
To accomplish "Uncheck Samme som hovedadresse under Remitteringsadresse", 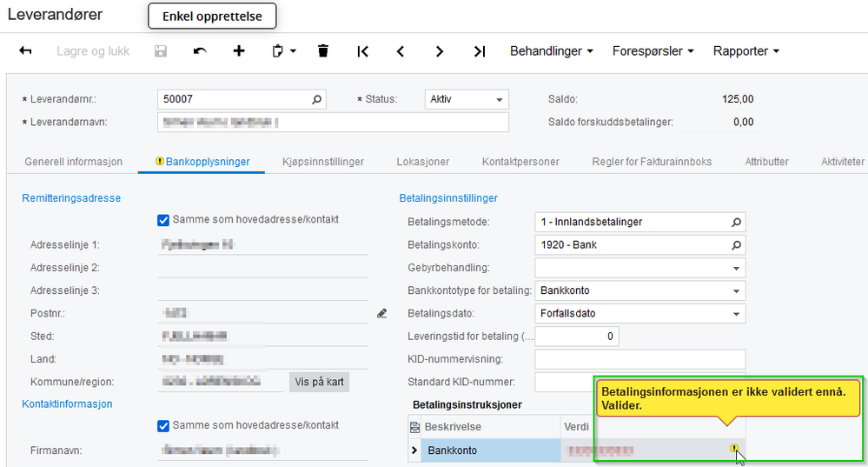I will tap(162, 221).
